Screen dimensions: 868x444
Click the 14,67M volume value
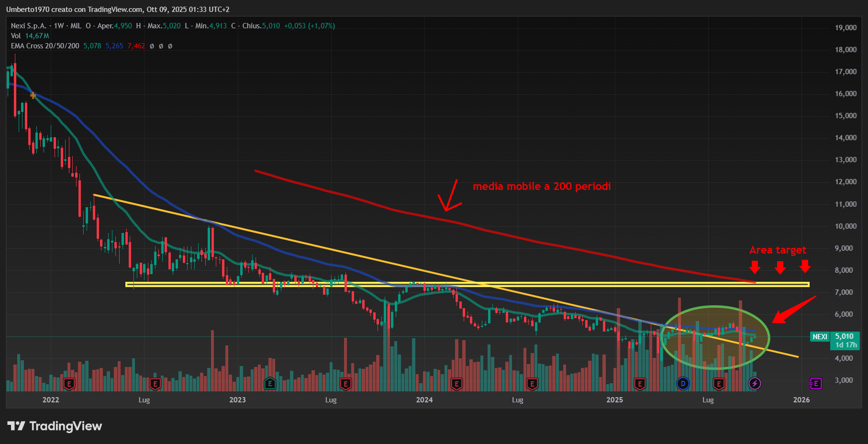point(37,36)
